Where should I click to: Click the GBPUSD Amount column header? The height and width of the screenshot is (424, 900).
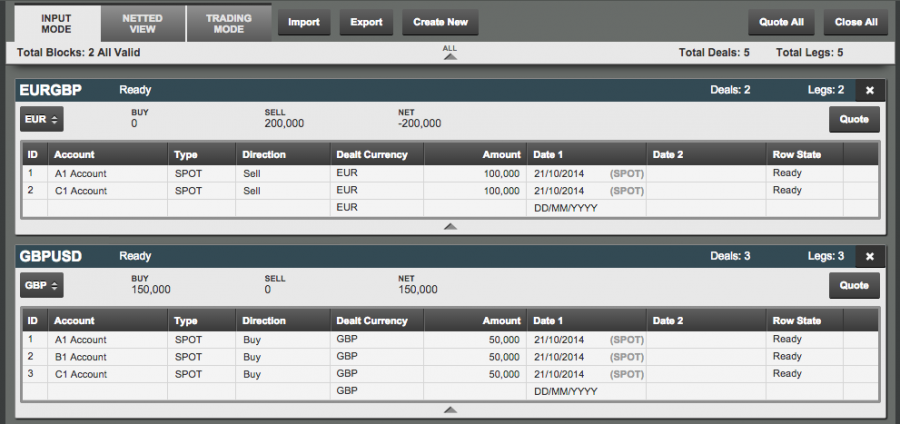click(475, 321)
